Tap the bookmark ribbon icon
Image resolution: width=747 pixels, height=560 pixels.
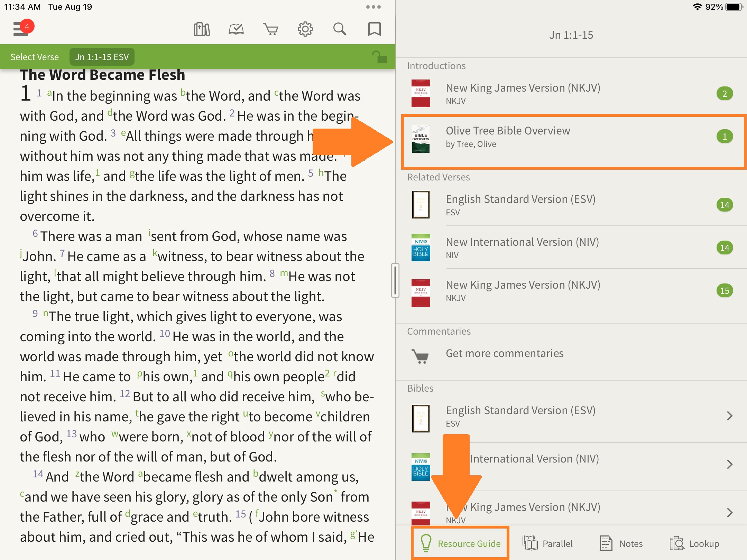(374, 29)
